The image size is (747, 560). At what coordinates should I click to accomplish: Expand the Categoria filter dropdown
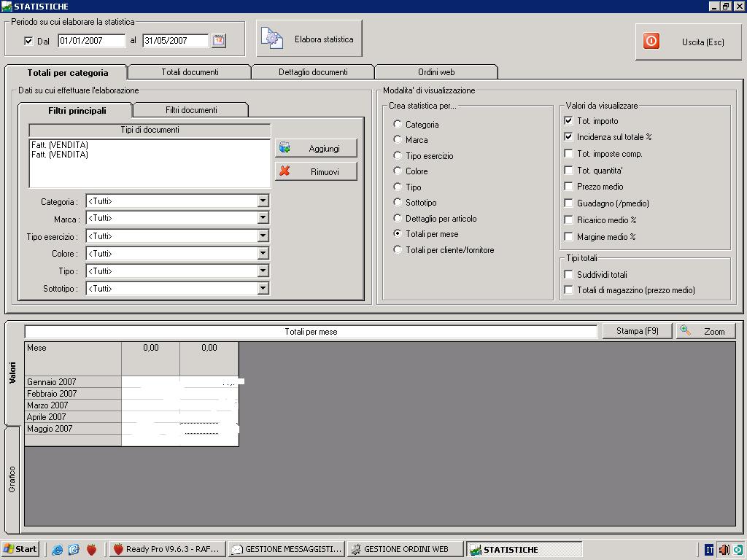tap(263, 201)
